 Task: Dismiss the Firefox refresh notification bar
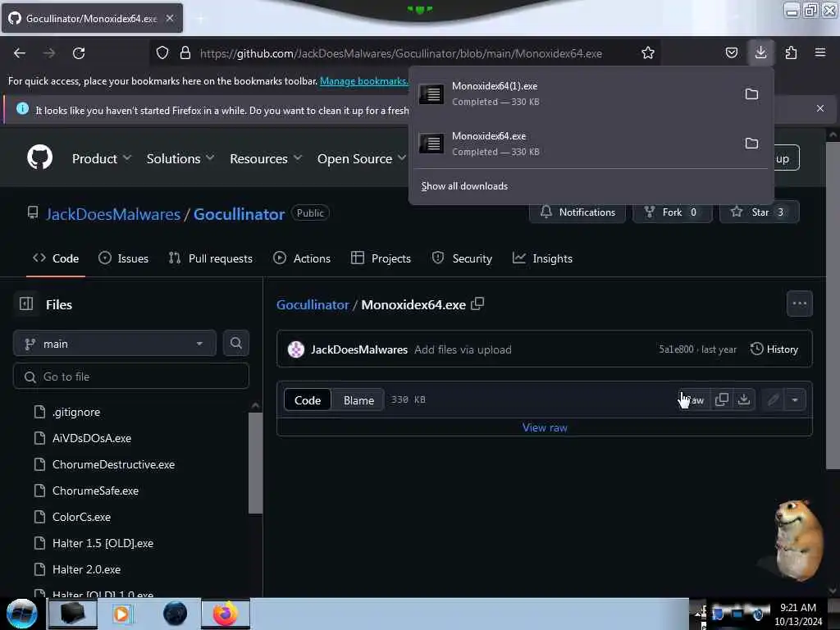tap(820, 108)
